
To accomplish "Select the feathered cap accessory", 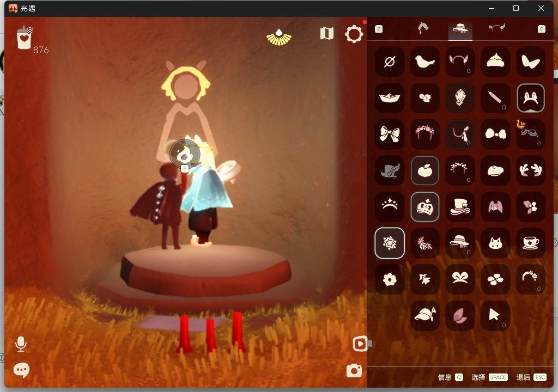I will point(425,316).
